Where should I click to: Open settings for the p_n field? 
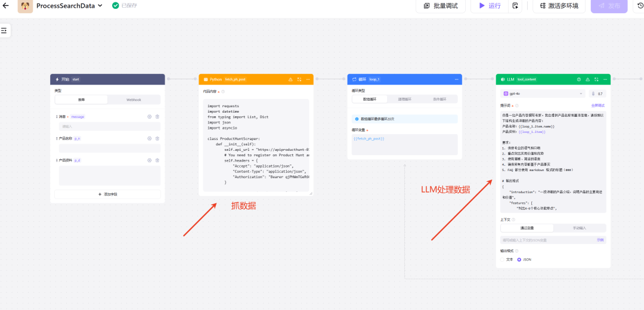[150, 138]
